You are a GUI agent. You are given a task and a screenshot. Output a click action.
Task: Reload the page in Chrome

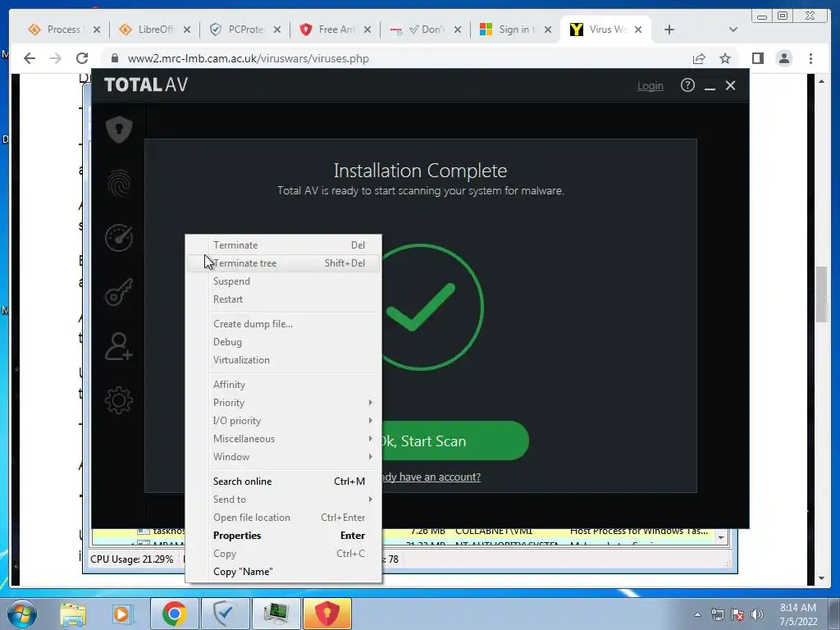(82, 58)
